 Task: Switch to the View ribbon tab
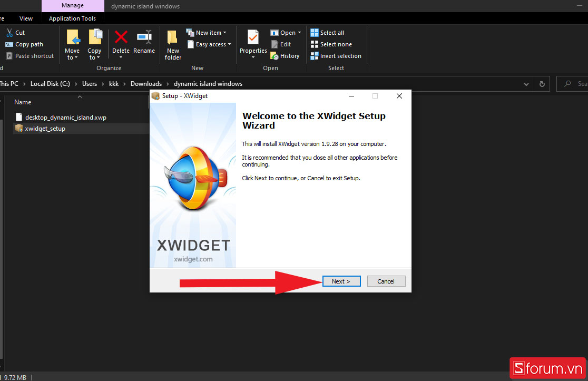click(x=26, y=18)
